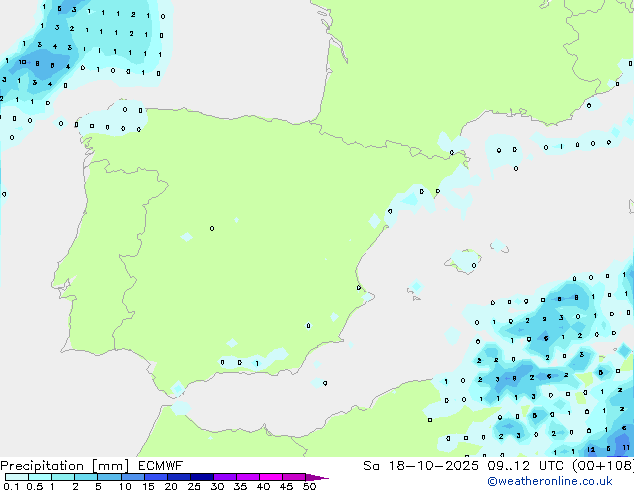Click the over-50 mm arrow tip of legend
The width and height of the screenshot is (634, 490).
[x=317, y=477]
